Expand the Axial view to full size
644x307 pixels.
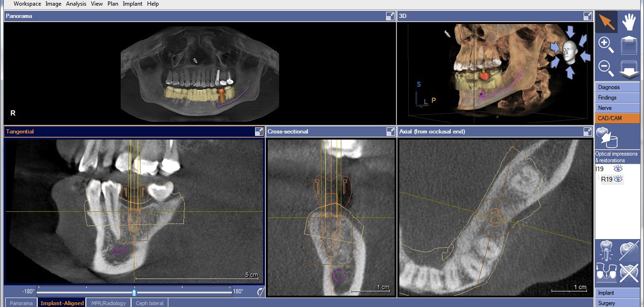tap(587, 132)
